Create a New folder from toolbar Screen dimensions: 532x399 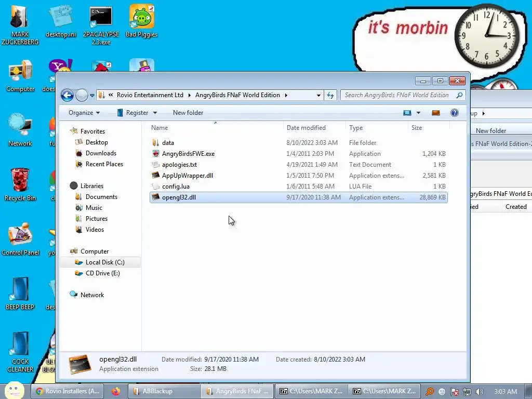[188, 113]
